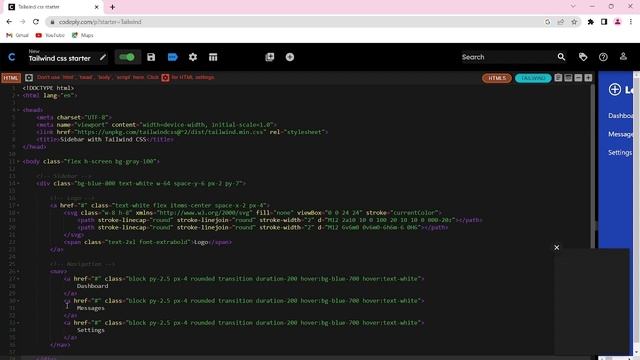640x360 pixels.
Task: Click the TAILWIND framework pill
Action: pos(533,78)
